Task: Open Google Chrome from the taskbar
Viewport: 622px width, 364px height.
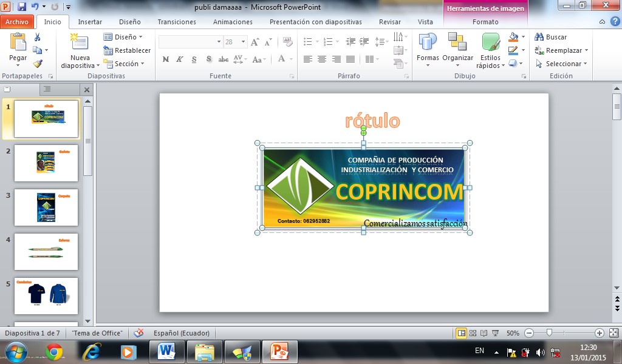Action: coord(54,352)
